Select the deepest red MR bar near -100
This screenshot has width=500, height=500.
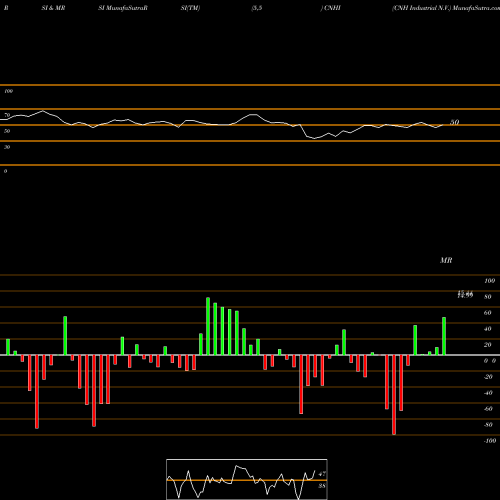394,395
